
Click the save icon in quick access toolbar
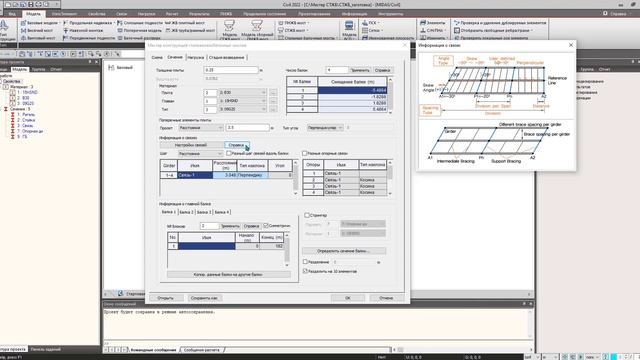(x=30, y=4)
